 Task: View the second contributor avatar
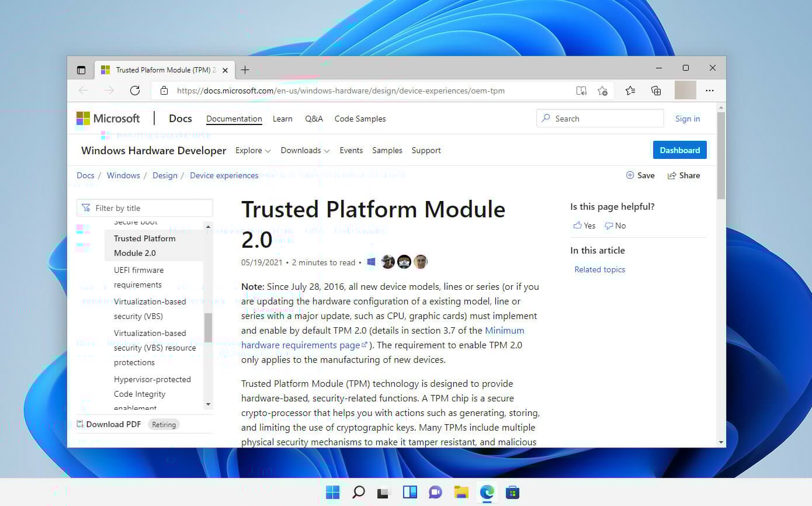point(404,262)
